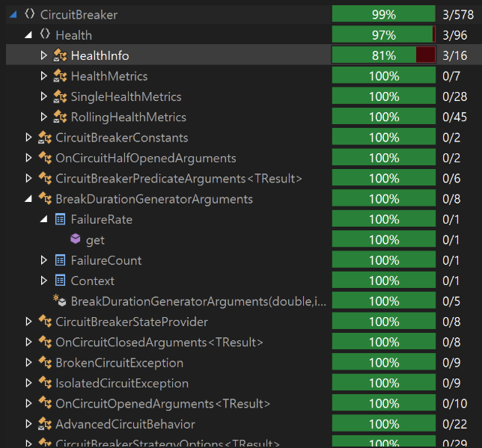
Task: Expand BrokenCircuitException node
Action: point(28,363)
